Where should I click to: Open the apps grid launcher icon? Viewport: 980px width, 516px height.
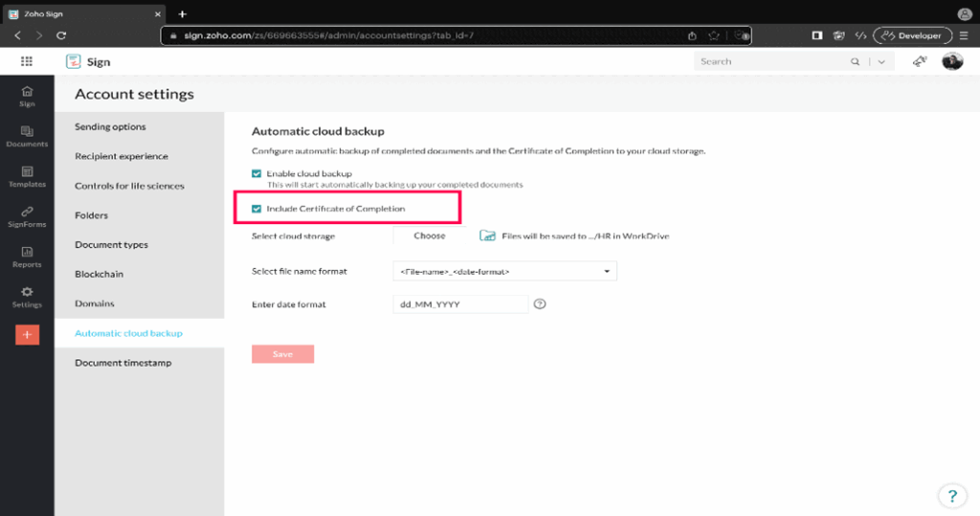tap(27, 61)
